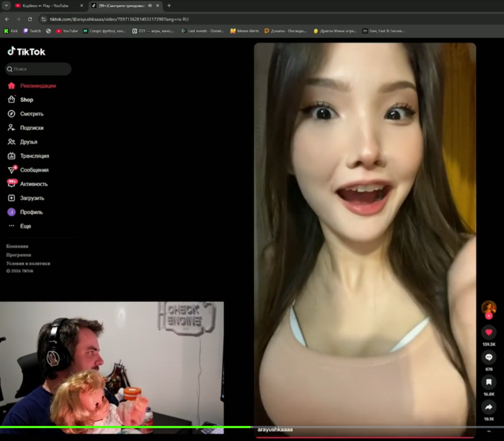Follow creator with red plus badge
The image size is (504, 441).
tap(488, 316)
